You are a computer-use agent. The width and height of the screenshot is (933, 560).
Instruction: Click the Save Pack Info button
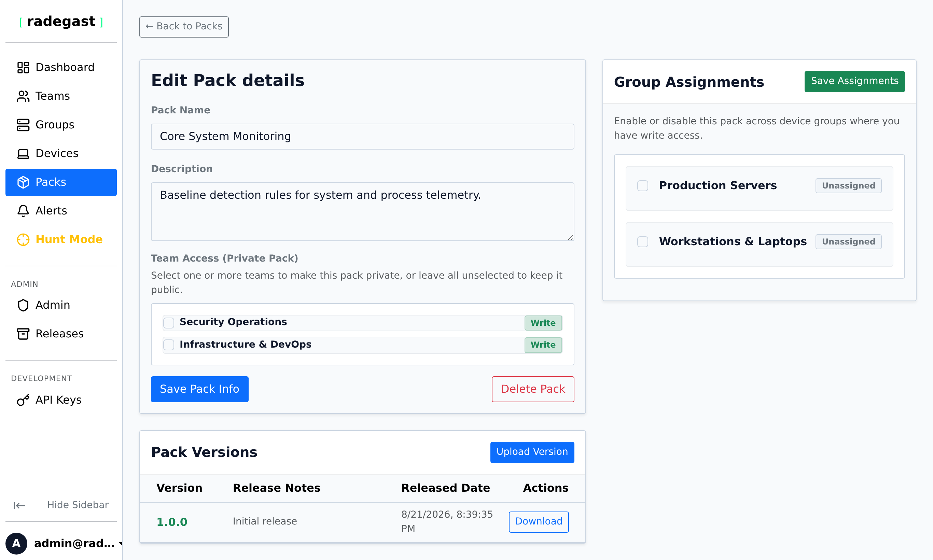200,389
